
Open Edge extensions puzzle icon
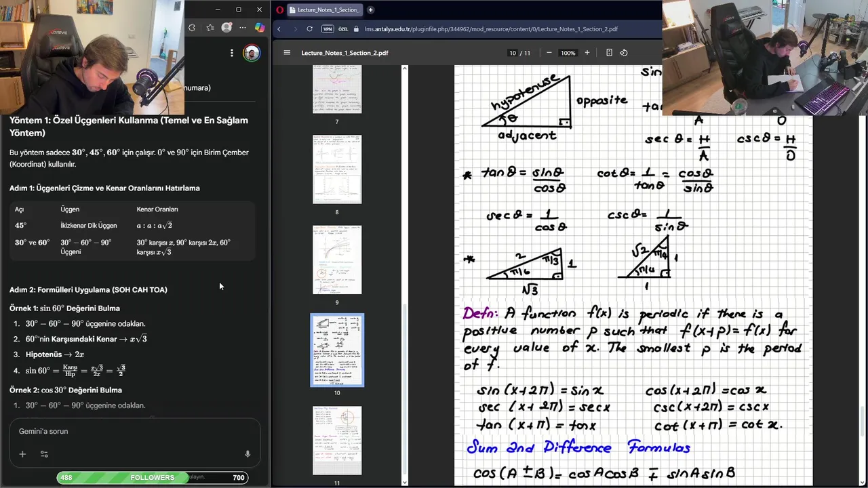click(x=192, y=28)
